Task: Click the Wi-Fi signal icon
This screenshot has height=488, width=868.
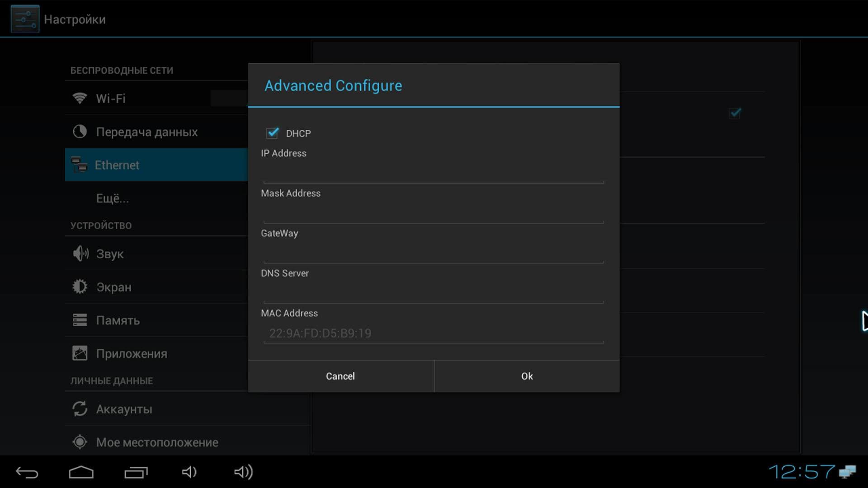Action: (x=80, y=98)
